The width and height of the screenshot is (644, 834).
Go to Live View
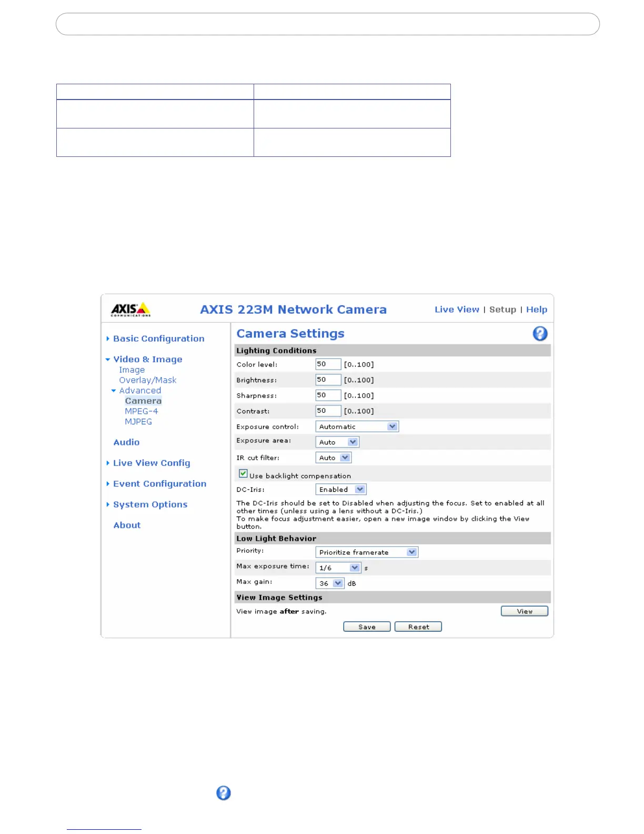coord(457,310)
